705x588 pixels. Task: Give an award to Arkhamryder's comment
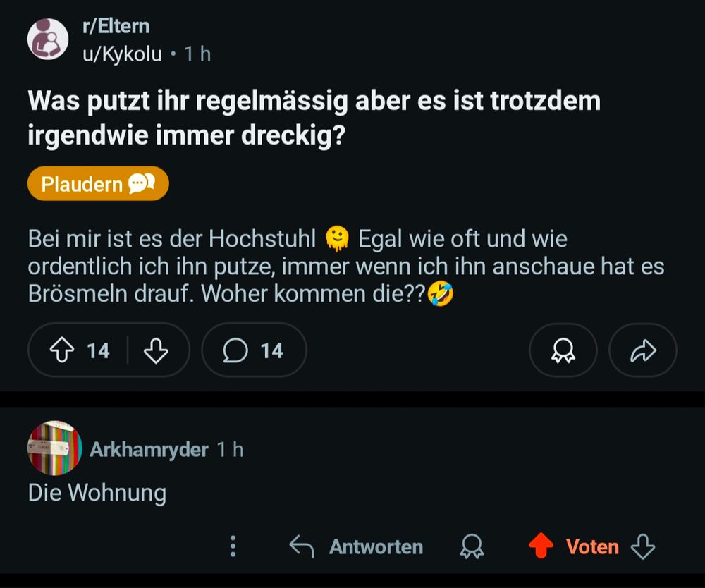tap(472, 546)
